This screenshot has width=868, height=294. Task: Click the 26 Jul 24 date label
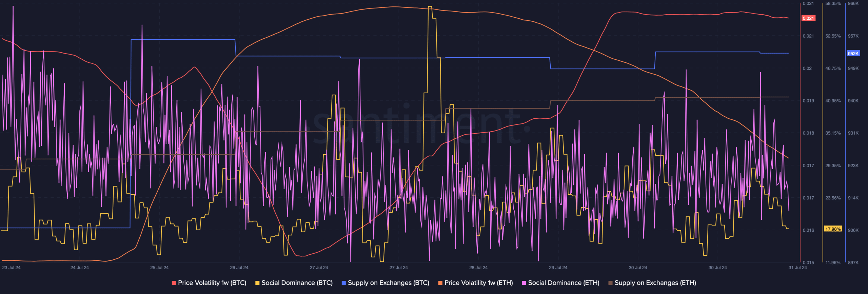point(239,268)
